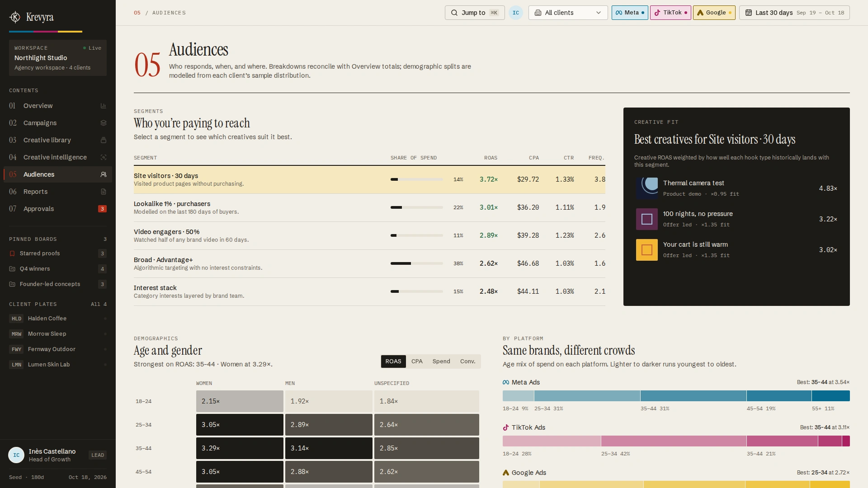868x488 pixels.
Task: Expand All 4 client plates
Action: 99,304
